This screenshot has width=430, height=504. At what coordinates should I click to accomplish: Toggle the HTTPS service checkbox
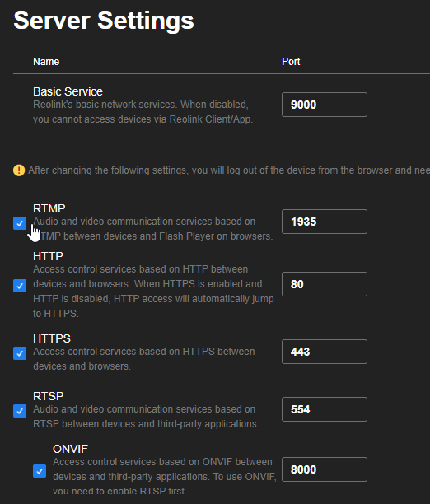tap(20, 353)
